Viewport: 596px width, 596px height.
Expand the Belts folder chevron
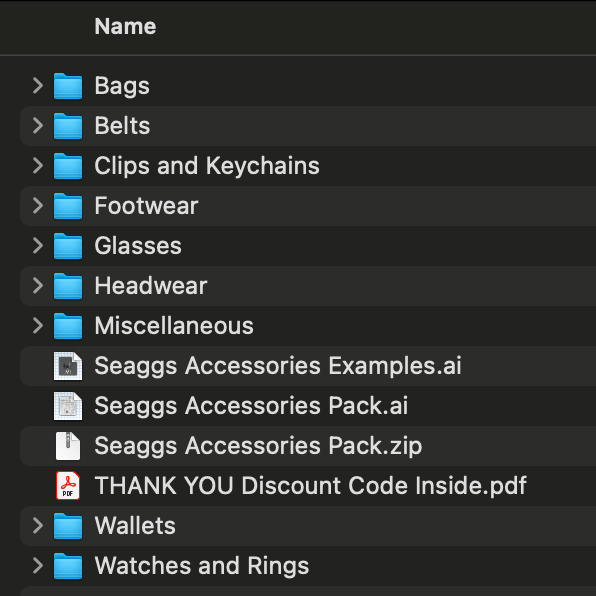click(x=38, y=125)
